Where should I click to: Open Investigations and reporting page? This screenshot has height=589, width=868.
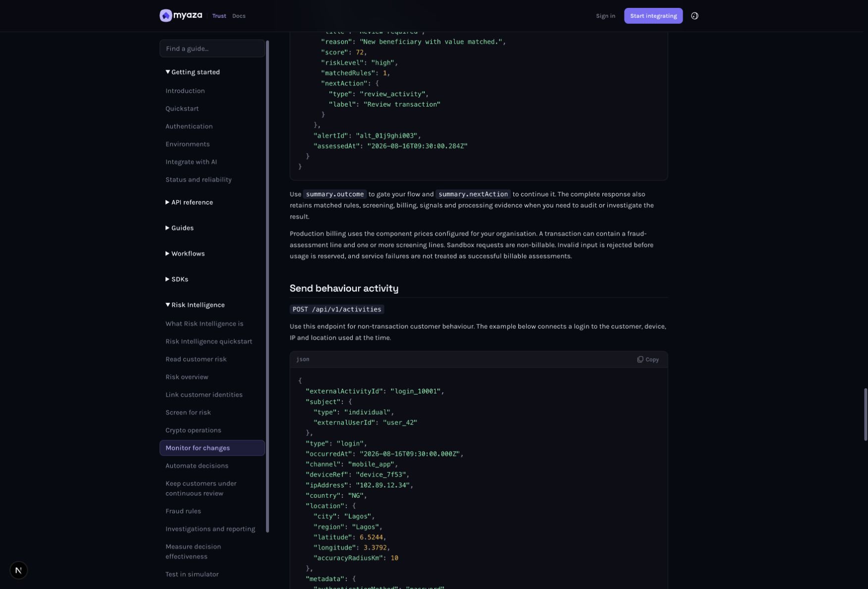[210, 530]
